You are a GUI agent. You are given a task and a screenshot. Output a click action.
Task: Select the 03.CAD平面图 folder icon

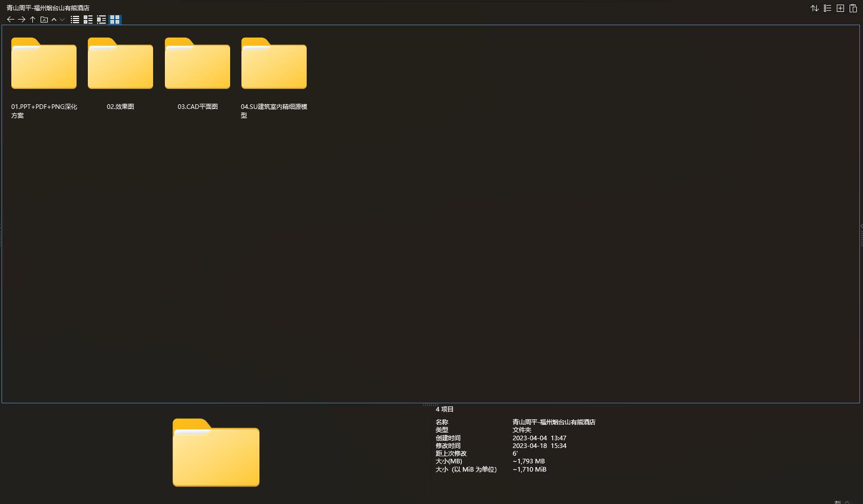[x=197, y=63]
